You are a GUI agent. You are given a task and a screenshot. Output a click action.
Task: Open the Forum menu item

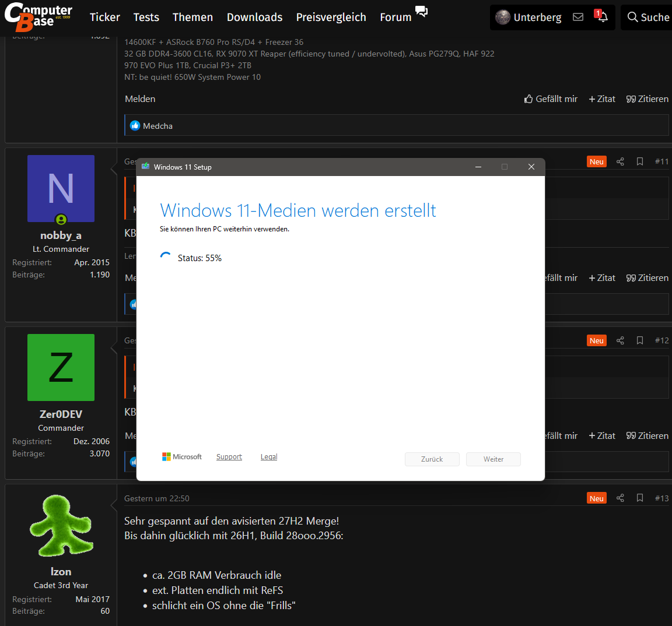pyautogui.click(x=395, y=17)
